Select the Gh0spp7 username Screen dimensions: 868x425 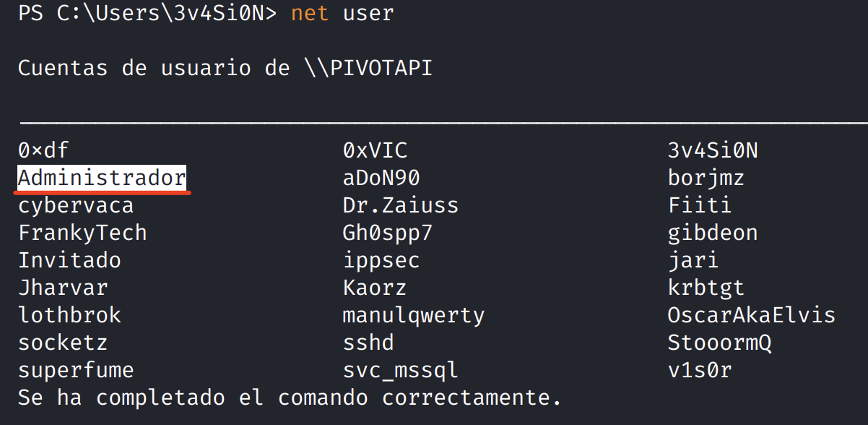(x=388, y=233)
